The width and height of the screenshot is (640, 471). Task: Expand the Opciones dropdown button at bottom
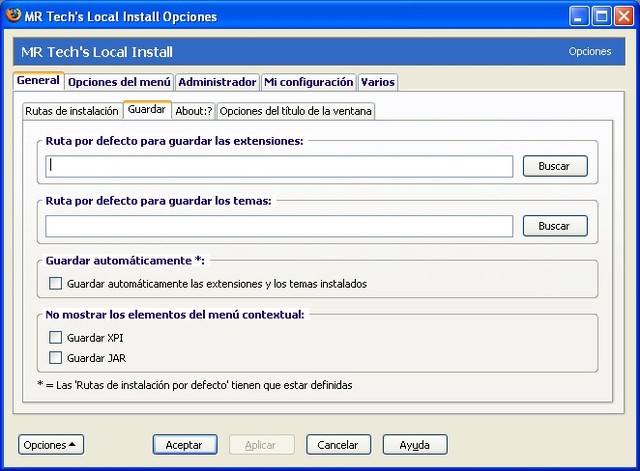point(51,445)
